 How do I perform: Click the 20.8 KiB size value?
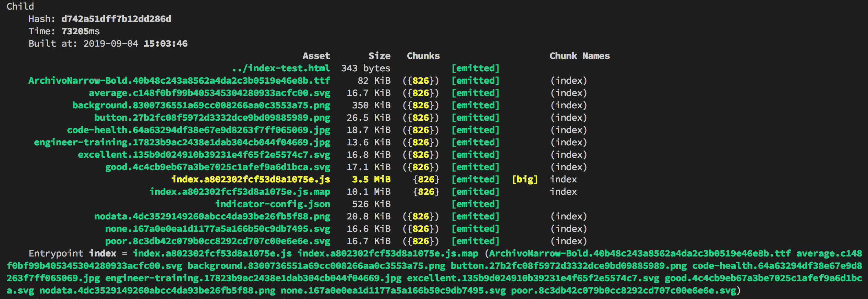pyautogui.click(x=369, y=216)
